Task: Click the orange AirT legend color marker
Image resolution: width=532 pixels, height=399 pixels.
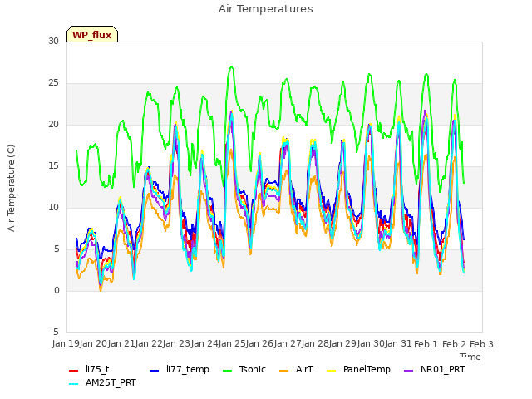Action: (283, 371)
